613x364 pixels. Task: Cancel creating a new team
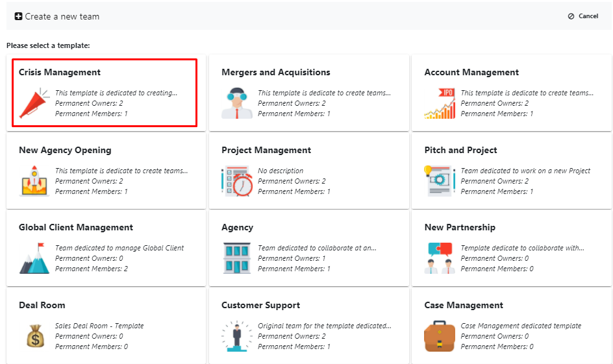583,16
